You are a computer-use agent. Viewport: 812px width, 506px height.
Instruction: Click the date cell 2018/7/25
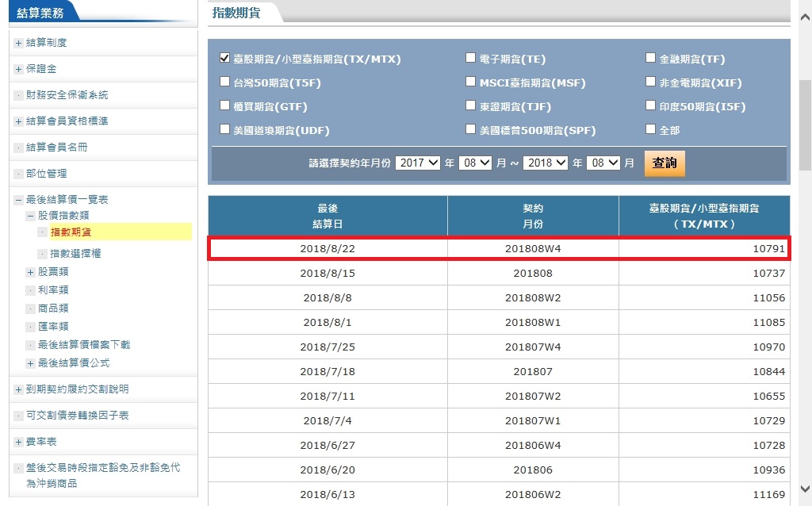(327, 347)
